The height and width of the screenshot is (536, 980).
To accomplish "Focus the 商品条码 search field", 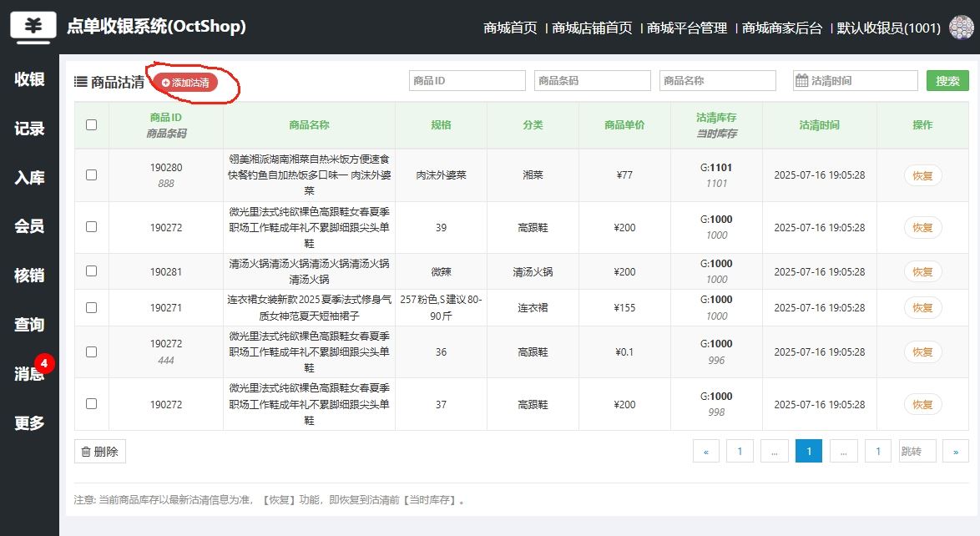I will 593,81.
